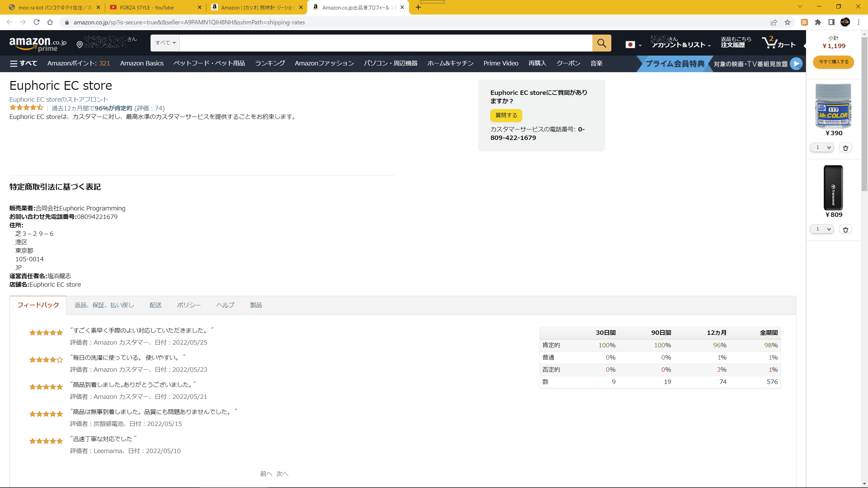
Task: Select the ヘルプ tab
Action: tap(225, 305)
